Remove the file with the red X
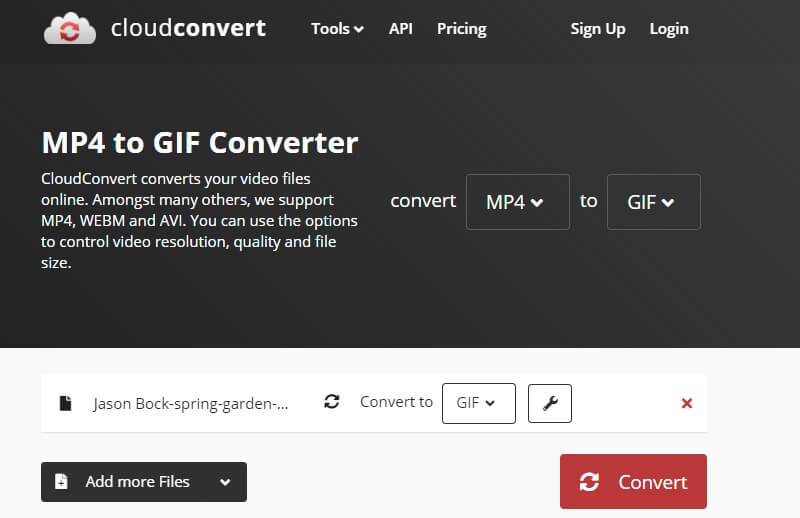This screenshot has height=518, width=800. [687, 403]
